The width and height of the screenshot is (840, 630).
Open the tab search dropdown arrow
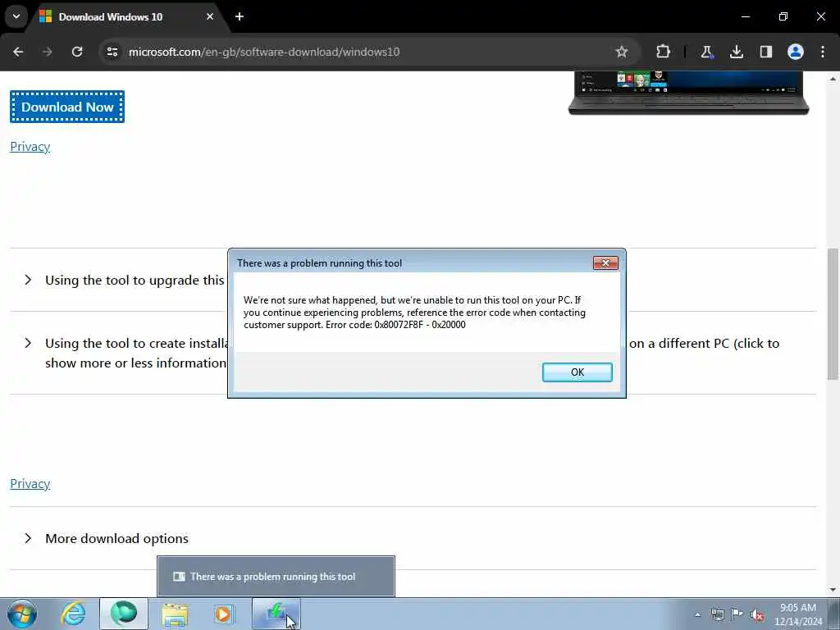(x=16, y=16)
